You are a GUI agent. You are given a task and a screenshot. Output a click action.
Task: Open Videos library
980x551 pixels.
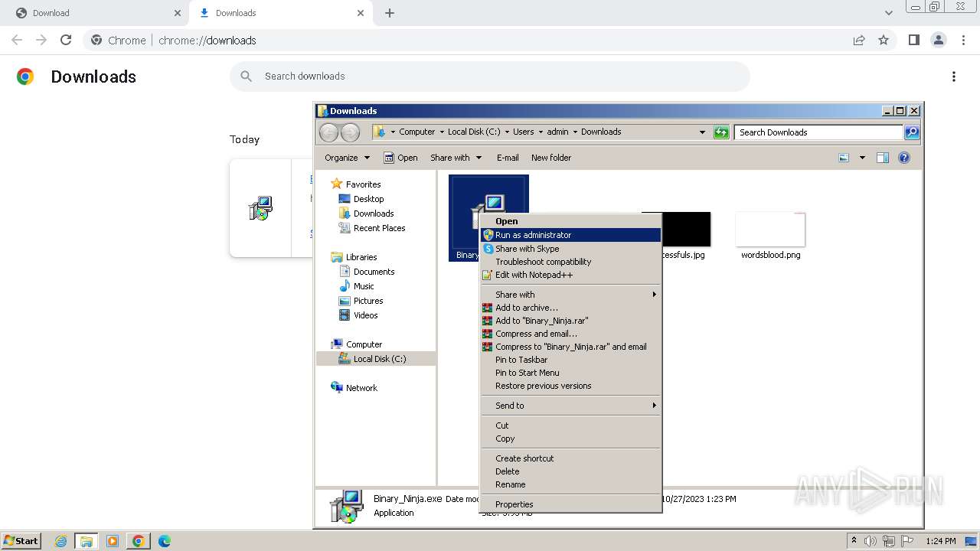point(358,315)
